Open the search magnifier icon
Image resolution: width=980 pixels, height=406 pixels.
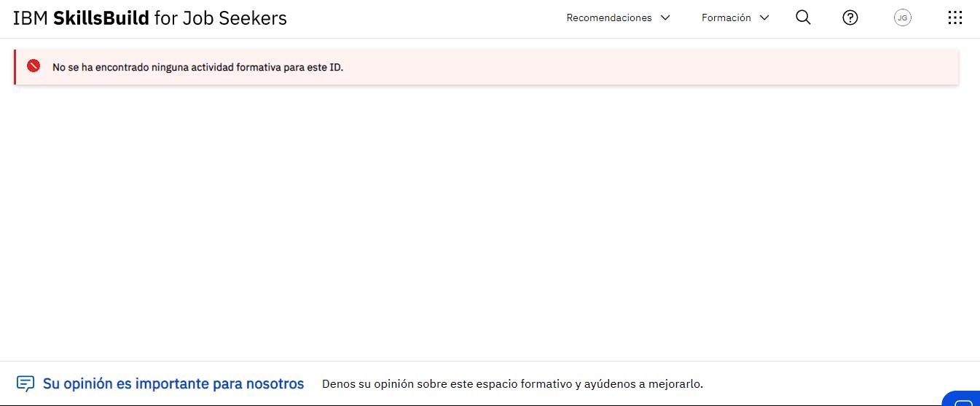coord(803,17)
